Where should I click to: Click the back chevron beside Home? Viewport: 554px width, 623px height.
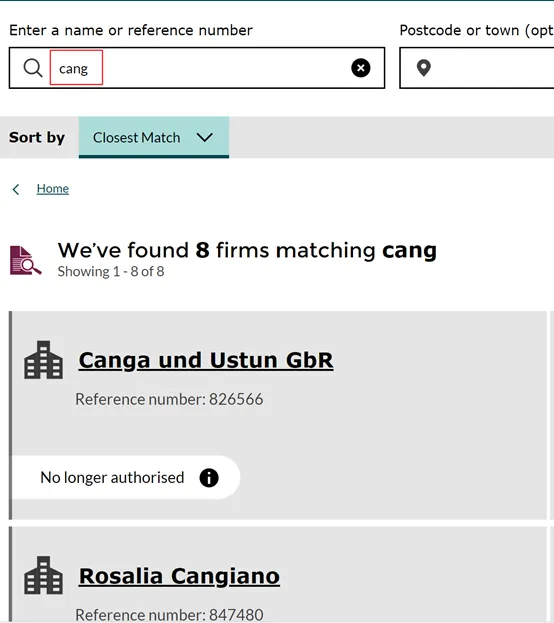(16, 190)
